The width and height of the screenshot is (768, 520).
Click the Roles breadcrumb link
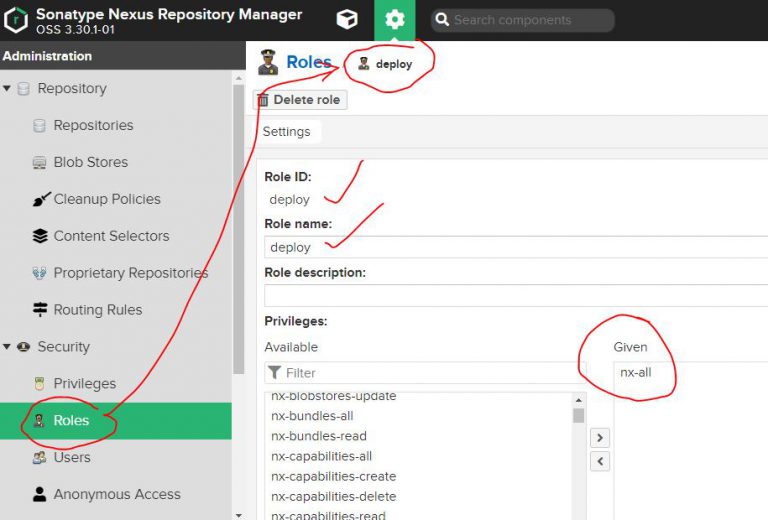tap(309, 62)
